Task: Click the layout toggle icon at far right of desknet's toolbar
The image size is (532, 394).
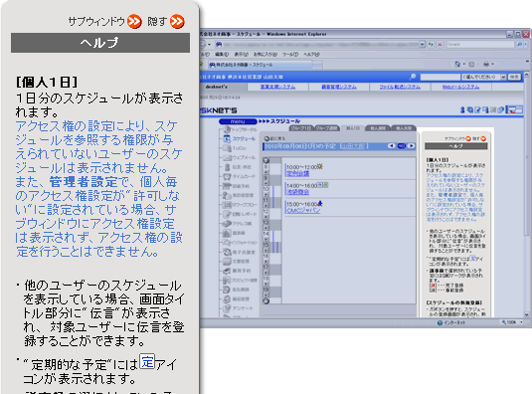Action: pyautogui.click(x=514, y=109)
